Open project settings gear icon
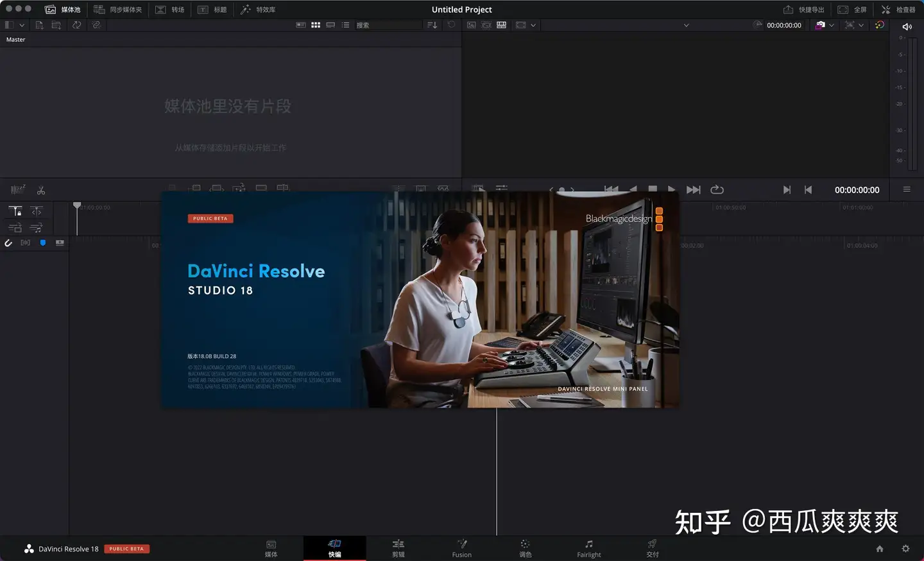The height and width of the screenshot is (561, 924). (906, 549)
